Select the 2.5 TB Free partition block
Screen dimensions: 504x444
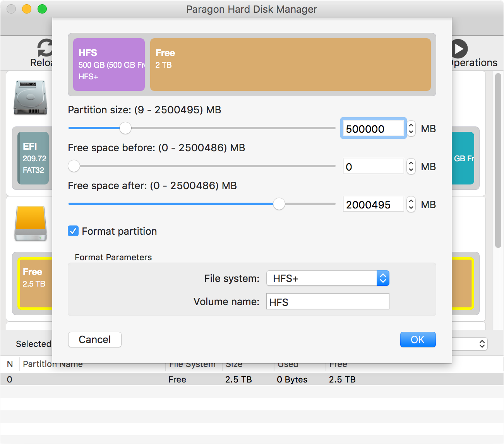35,283
